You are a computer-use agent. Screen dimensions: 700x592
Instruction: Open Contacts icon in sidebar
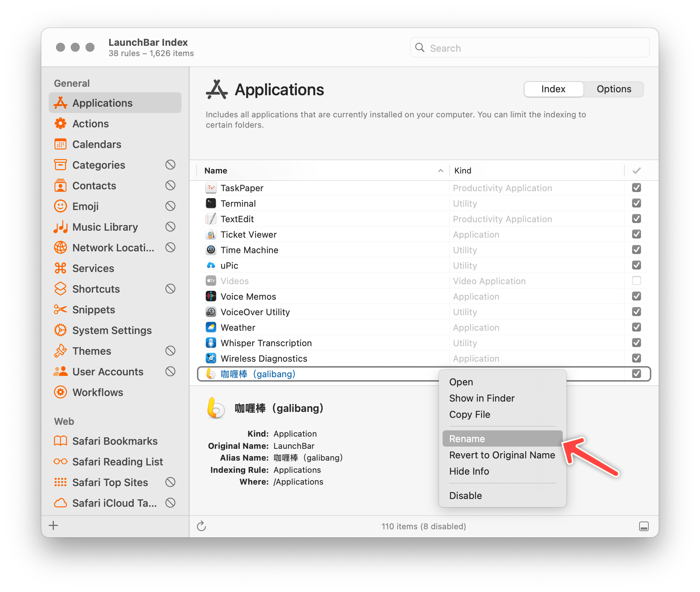[60, 186]
